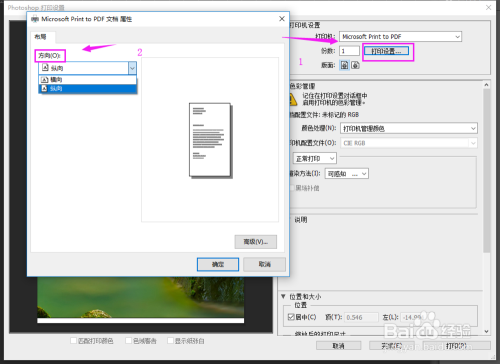The image size is (500, 364).
Task: Toggle the 色域警告 gamut warning checkbox
Action: coord(128,341)
